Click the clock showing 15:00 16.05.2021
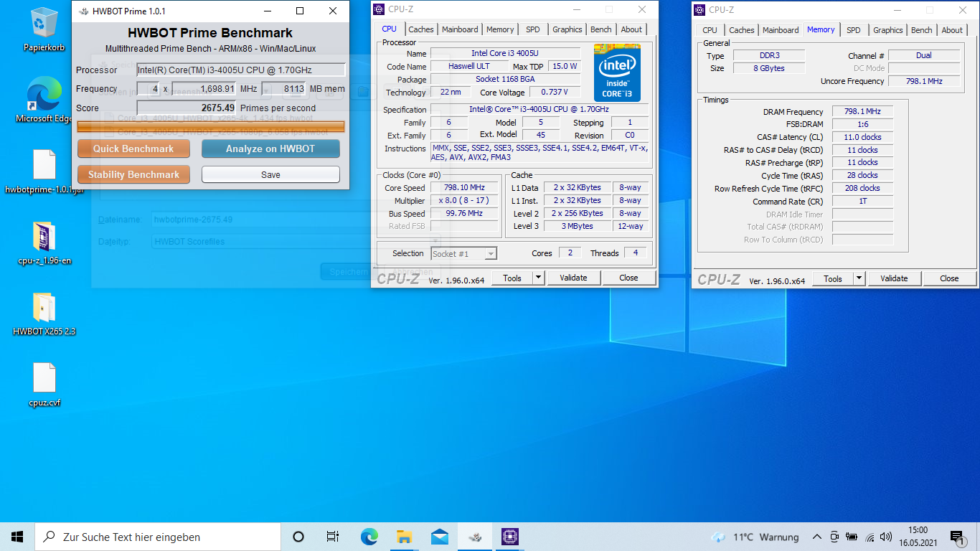This screenshot has height=551, width=980. 918,537
